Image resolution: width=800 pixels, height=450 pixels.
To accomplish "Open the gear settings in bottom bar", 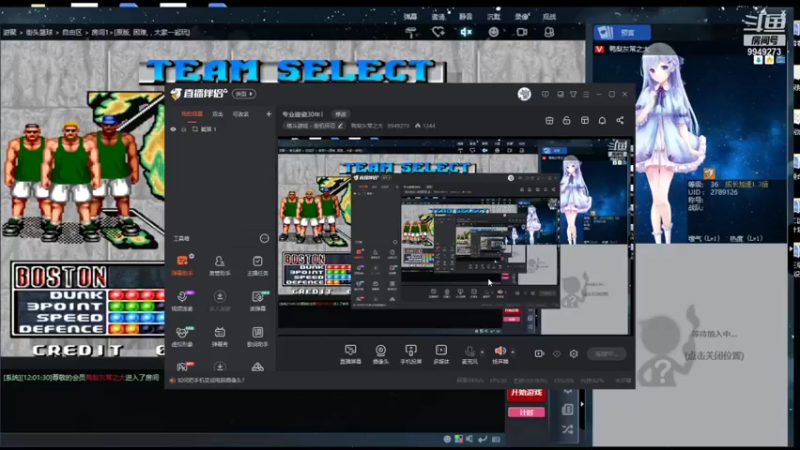I will (x=574, y=354).
